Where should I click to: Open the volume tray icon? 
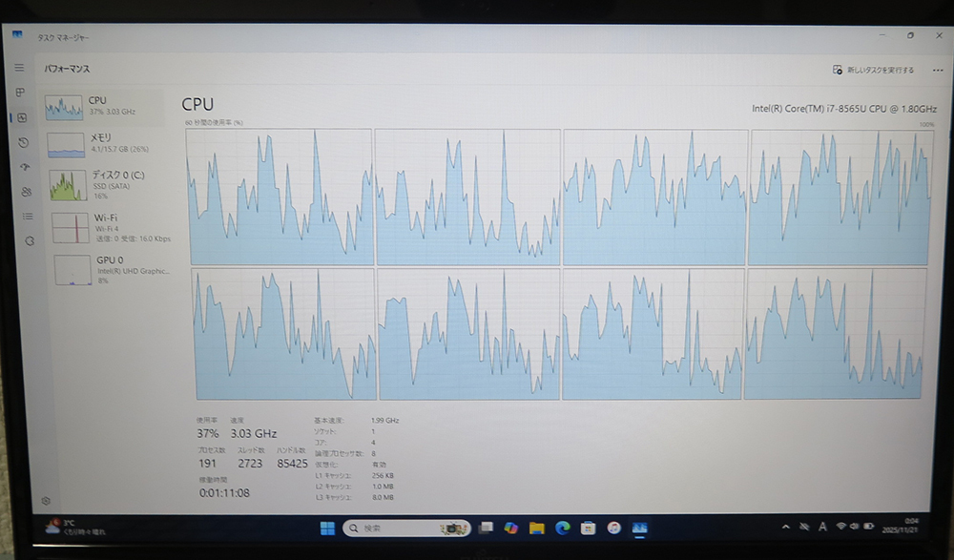[854, 527]
